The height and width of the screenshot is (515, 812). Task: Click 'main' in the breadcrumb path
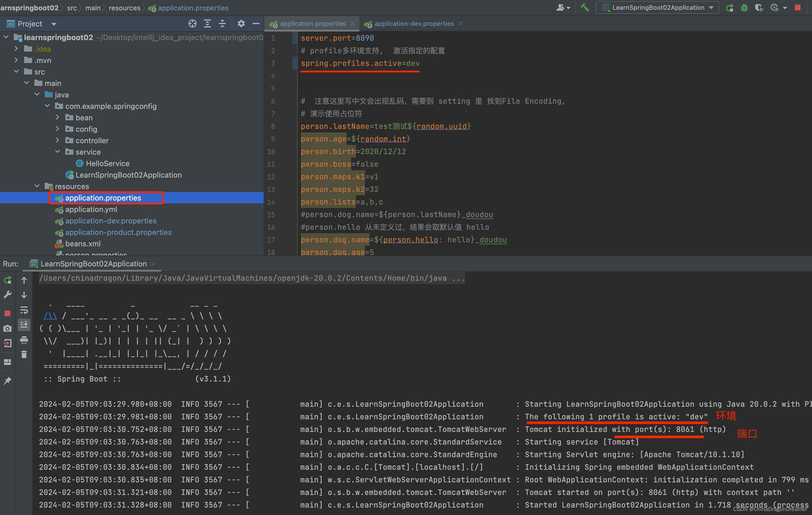(93, 8)
